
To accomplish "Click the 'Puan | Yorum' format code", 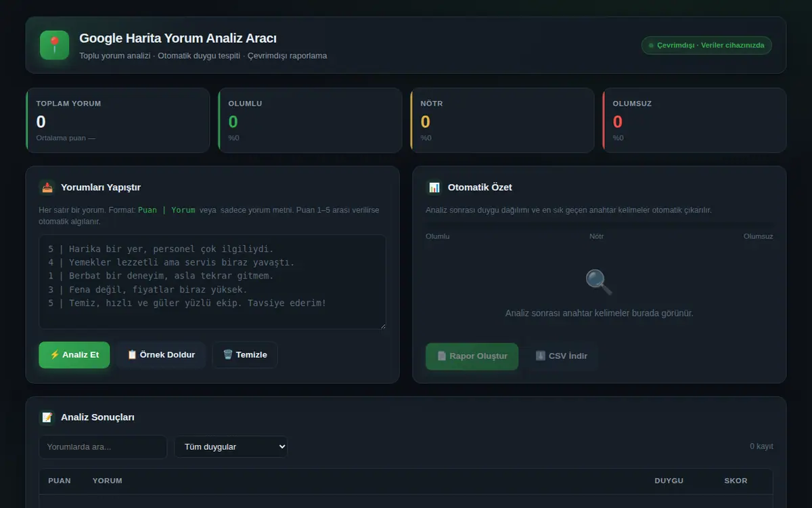I will point(166,210).
